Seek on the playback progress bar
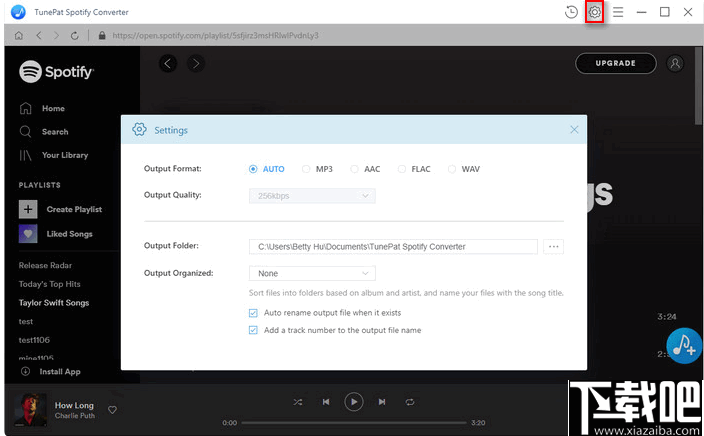This screenshot has height=436, width=704. (x=354, y=423)
